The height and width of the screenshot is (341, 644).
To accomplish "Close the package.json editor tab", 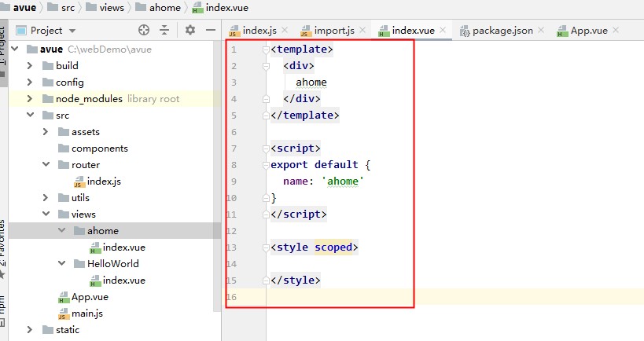I will coord(541,30).
